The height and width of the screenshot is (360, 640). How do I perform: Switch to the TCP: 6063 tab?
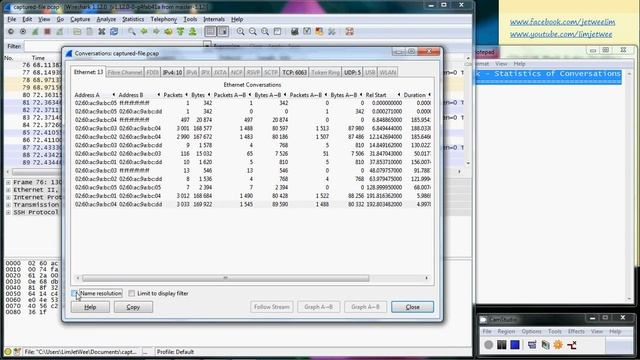point(294,72)
